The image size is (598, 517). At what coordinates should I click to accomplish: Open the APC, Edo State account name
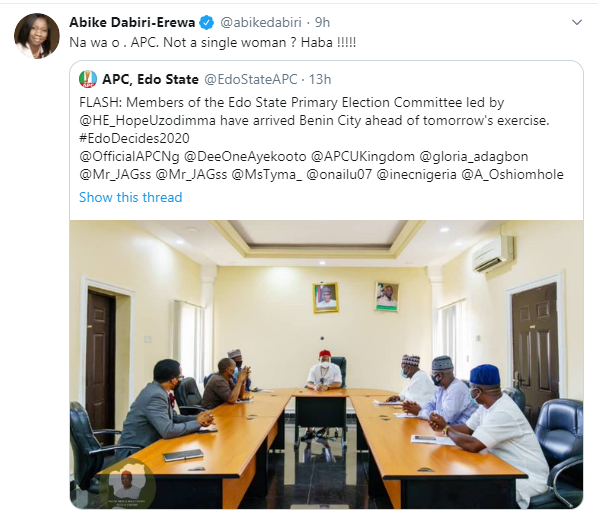pos(150,79)
